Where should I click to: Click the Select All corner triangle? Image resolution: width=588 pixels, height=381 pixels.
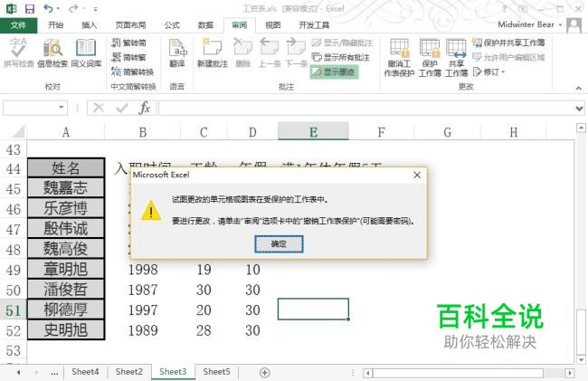[x=18, y=131]
